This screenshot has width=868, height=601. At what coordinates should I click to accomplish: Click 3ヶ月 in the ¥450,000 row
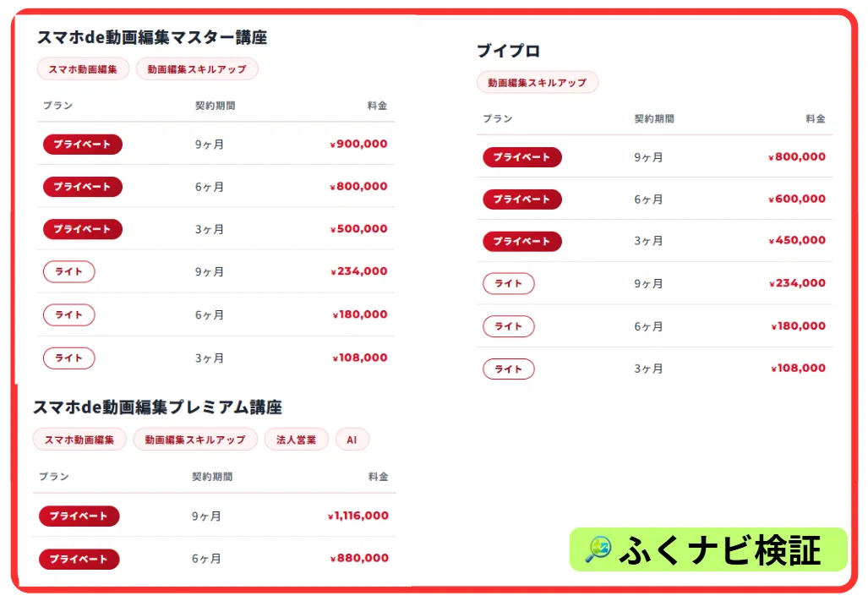(648, 241)
